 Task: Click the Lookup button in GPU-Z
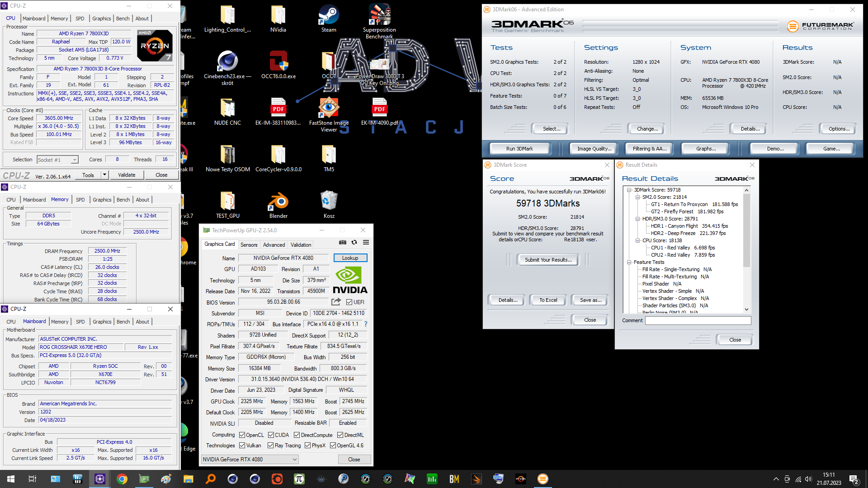pyautogui.click(x=350, y=258)
